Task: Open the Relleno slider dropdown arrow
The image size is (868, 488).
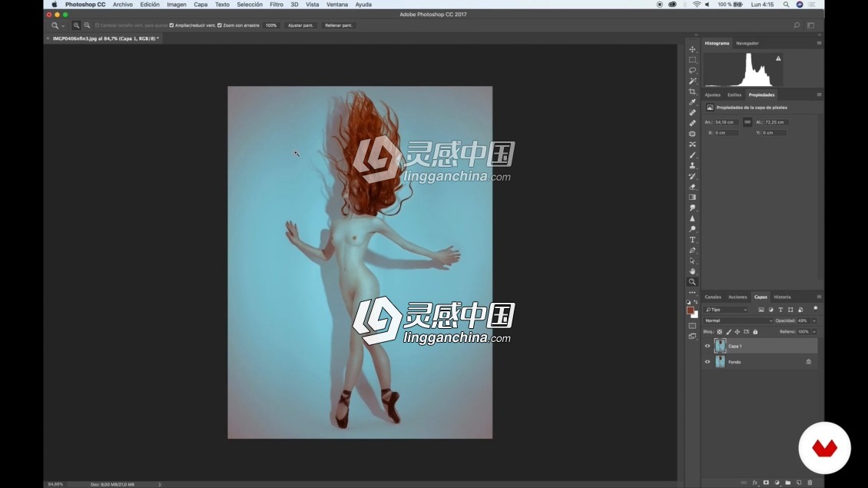Action: 813,332
